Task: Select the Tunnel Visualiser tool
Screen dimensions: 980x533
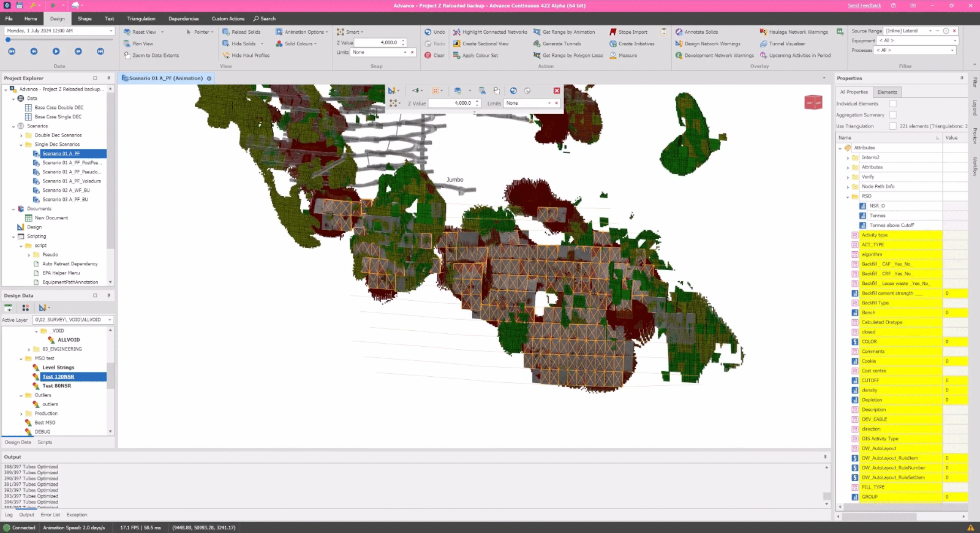Action: click(764, 43)
